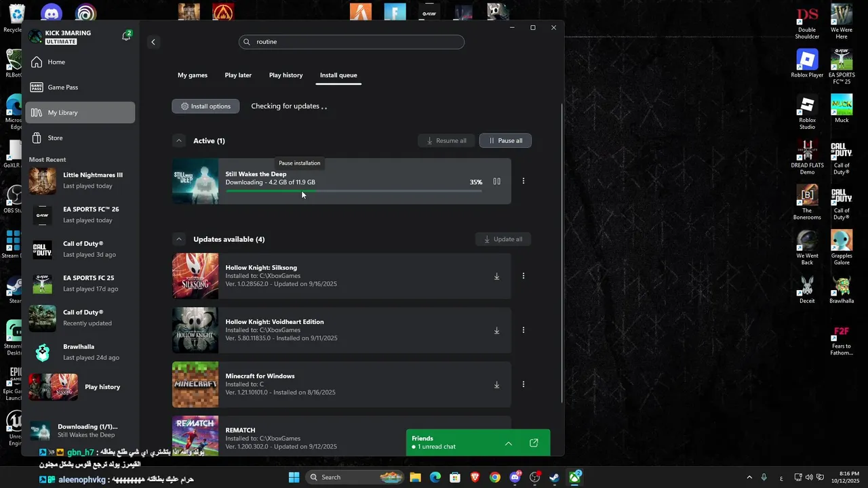Image resolution: width=868 pixels, height=488 pixels.
Task: Collapse the Updates available section chevron
Action: pos(178,239)
